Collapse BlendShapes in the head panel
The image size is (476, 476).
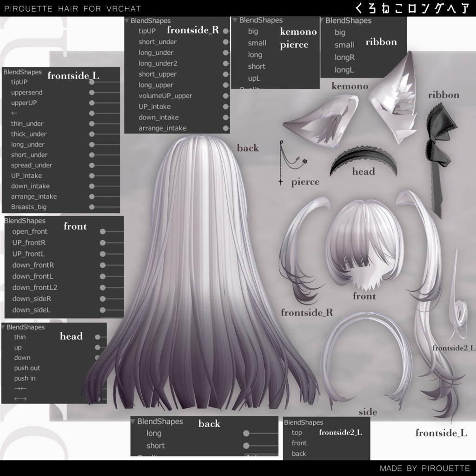pyautogui.click(x=3, y=327)
